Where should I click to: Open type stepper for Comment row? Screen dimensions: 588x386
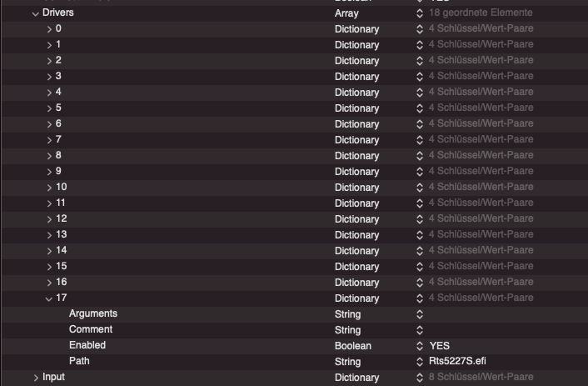click(x=420, y=330)
